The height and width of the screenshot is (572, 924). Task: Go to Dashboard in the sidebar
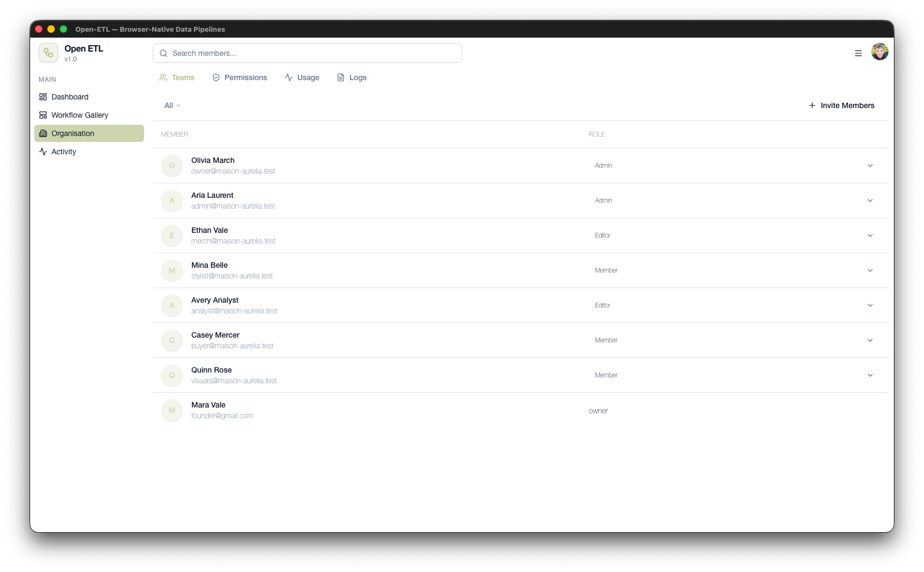[x=89, y=97]
